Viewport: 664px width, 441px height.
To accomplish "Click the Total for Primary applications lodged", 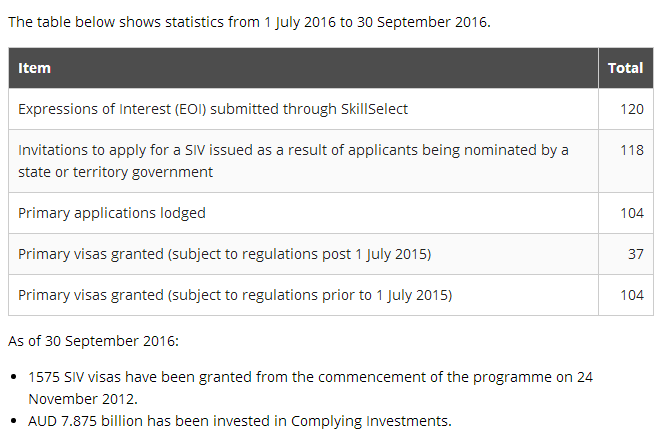I will [631, 212].
